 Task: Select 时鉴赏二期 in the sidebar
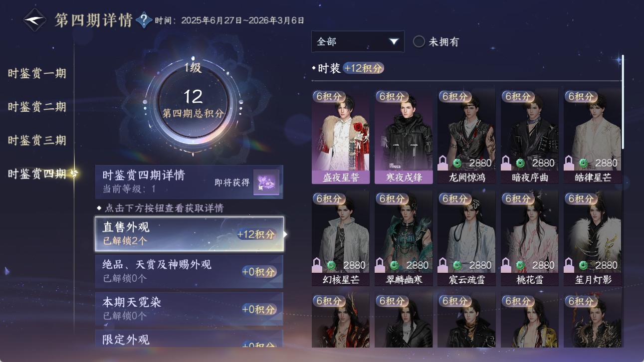37,107
